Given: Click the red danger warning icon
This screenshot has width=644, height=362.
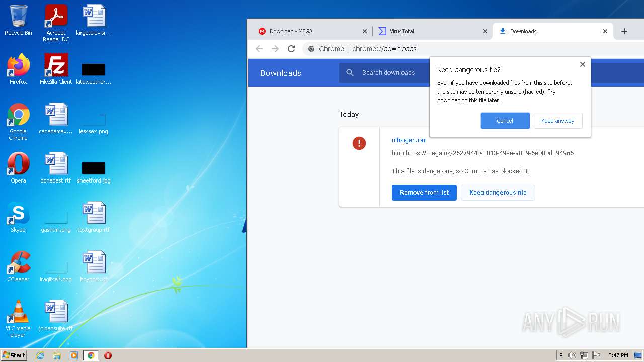Looking at the screenshot, I should pos(359,143).
